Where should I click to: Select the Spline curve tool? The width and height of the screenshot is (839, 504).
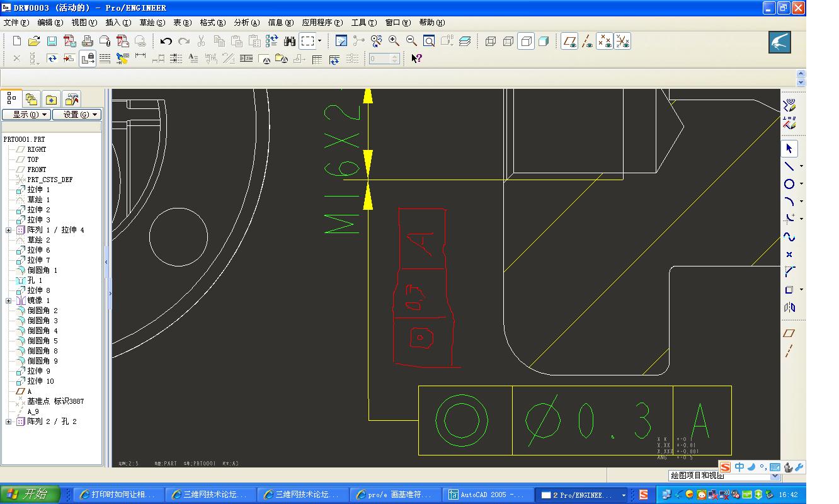pos(789,237)
